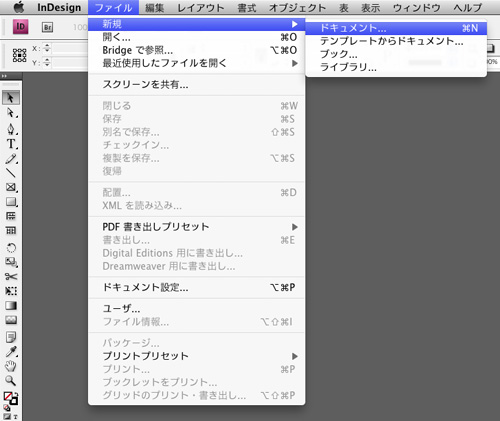The image size is (500, 421).
Task: Expand プリントプリセット submenu
Action: click(294, 356)
